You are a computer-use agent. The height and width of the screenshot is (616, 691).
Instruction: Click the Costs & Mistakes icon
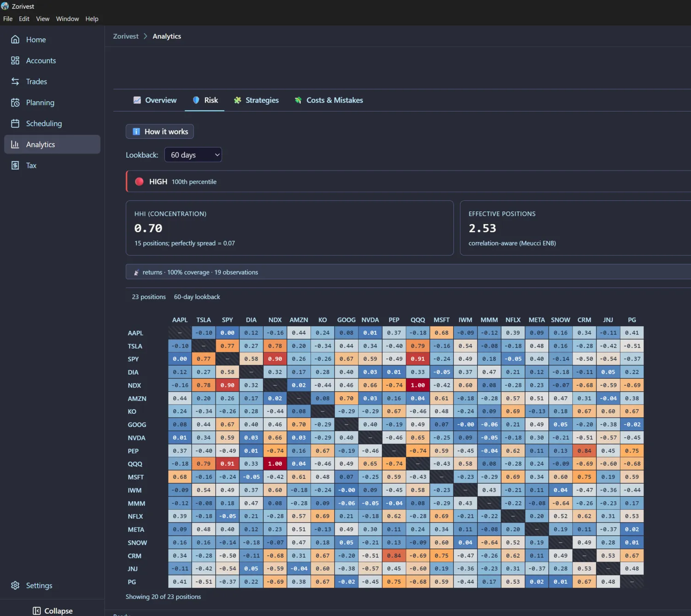[298, 100]
